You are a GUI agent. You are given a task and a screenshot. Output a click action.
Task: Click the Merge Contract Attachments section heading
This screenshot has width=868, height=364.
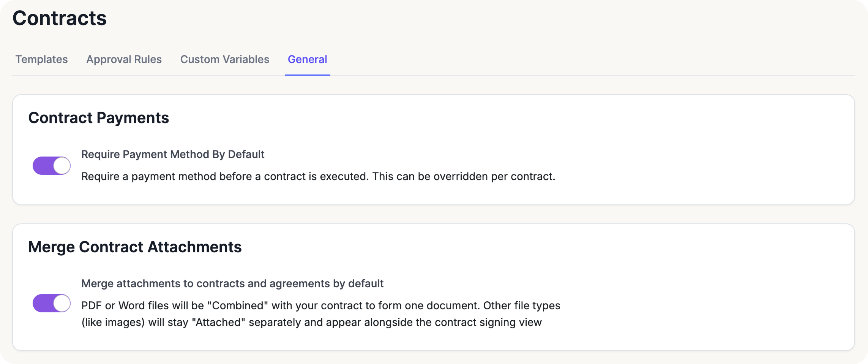[x=135, y=247]
